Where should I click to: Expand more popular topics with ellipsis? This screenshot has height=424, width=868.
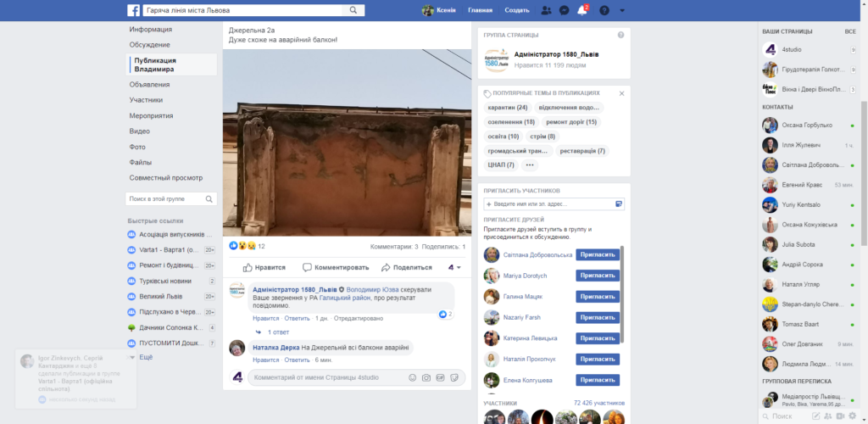531,165
